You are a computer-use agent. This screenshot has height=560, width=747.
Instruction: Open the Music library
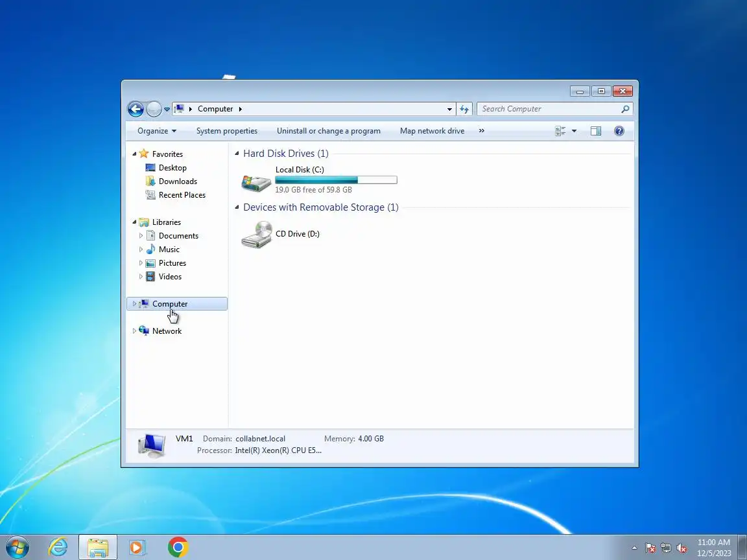[169, 250]
